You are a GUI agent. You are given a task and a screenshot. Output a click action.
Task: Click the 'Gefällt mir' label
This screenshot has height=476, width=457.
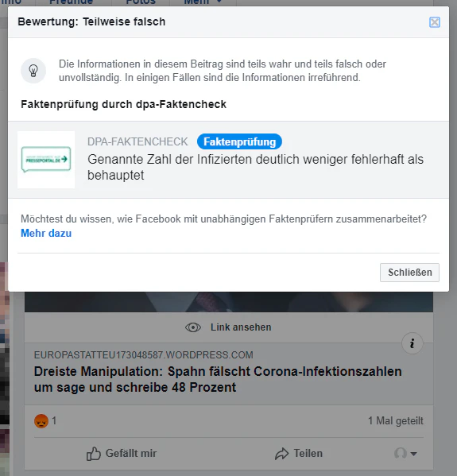(131, 453)
